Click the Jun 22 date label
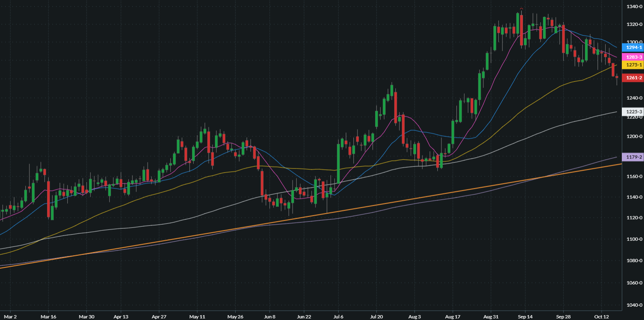Screen dimensions: 644x320 [x=304, y=317]
